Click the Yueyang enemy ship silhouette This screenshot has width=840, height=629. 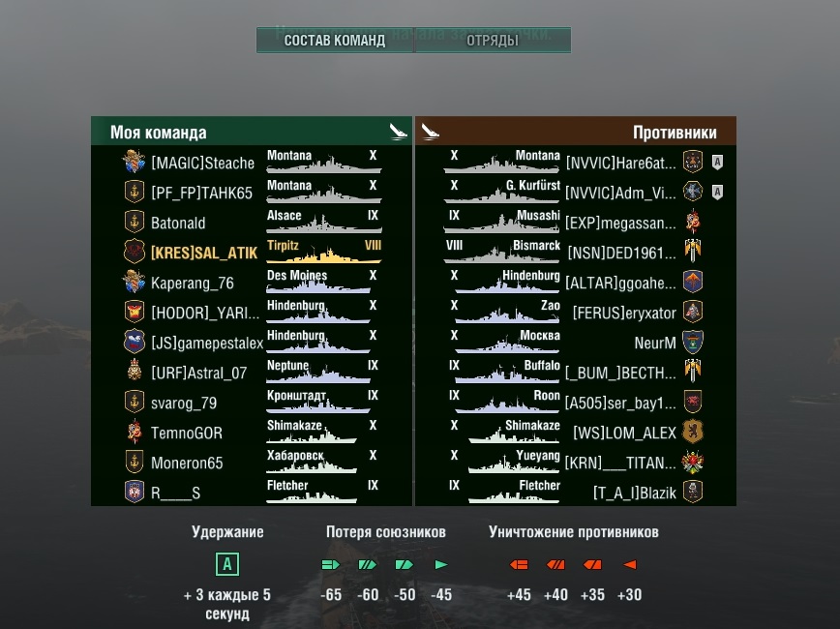click(514, 465)
